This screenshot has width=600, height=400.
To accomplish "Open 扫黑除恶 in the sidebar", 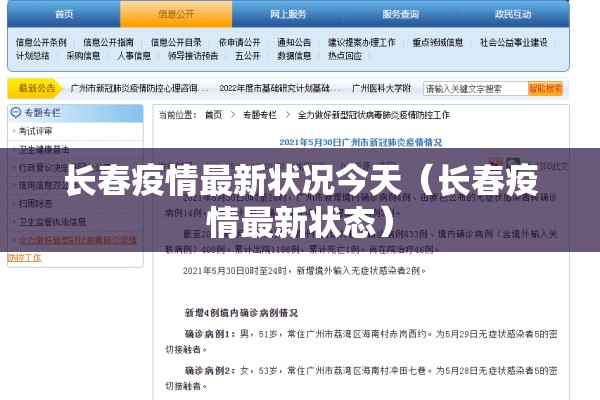I will pos(35,203).
